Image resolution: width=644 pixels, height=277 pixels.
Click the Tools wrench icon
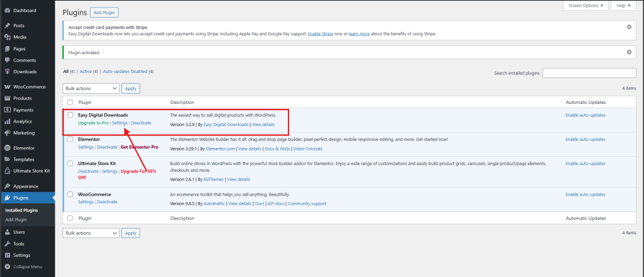(x=7, y=243)
